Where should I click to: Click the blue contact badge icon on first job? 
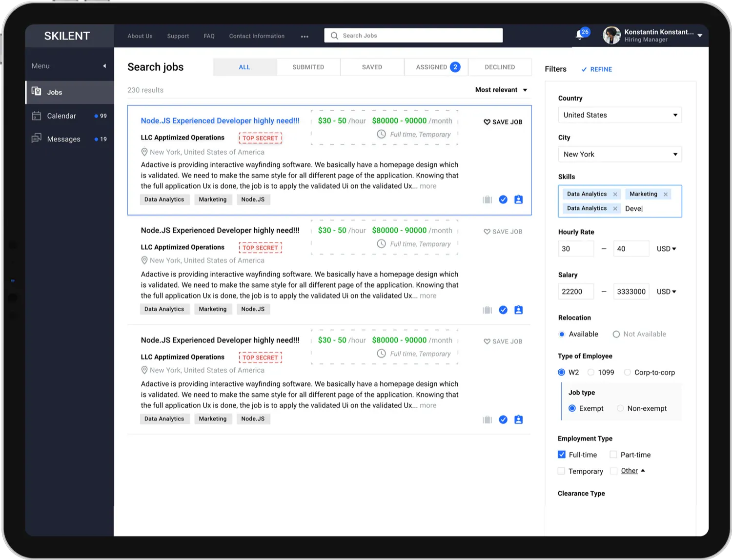[x=518, y=200]
